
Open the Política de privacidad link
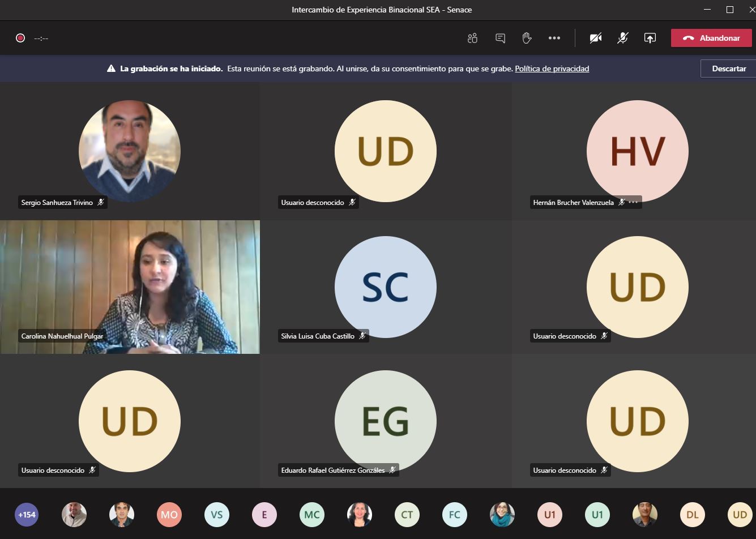[x=552, y=69]
